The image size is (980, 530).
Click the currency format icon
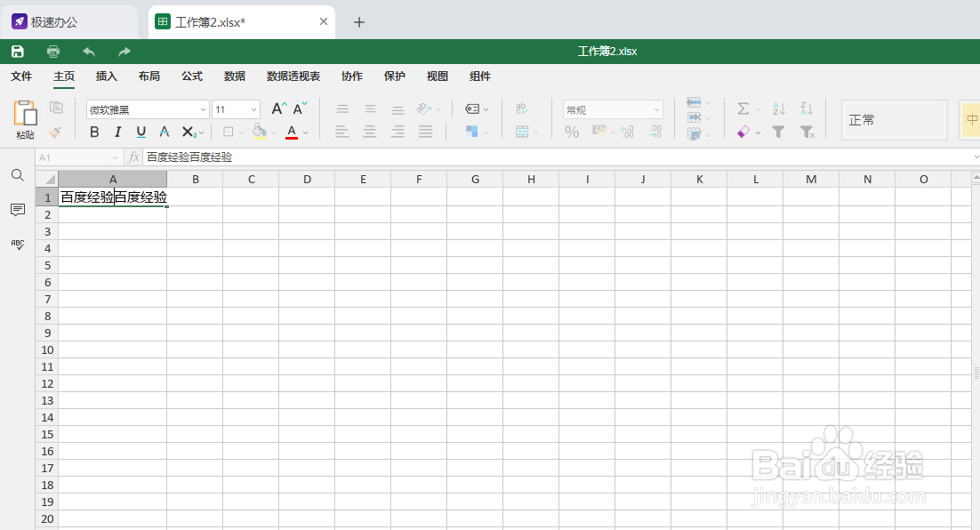599,132
